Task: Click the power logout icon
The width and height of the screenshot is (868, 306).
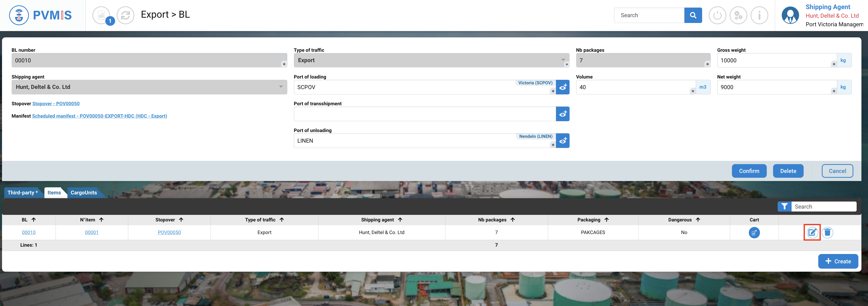Action: click(x=717, y=15)
